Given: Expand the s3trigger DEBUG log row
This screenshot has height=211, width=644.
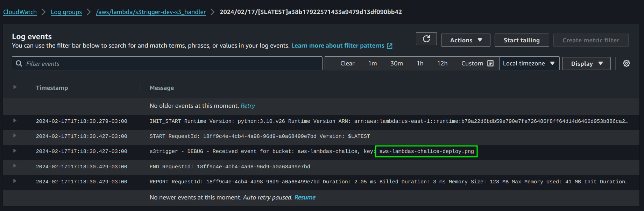Looking at the screenshot, I should pos(15,150).
